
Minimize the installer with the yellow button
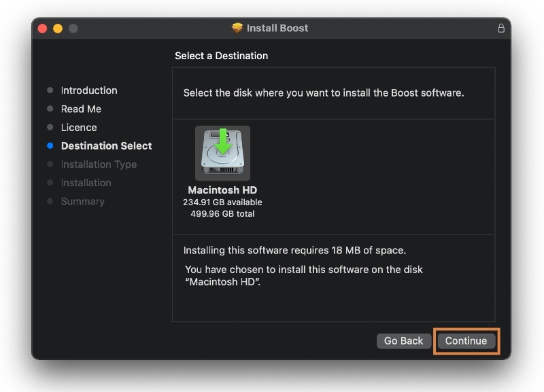pyautogui.click(x=58, y=29)
